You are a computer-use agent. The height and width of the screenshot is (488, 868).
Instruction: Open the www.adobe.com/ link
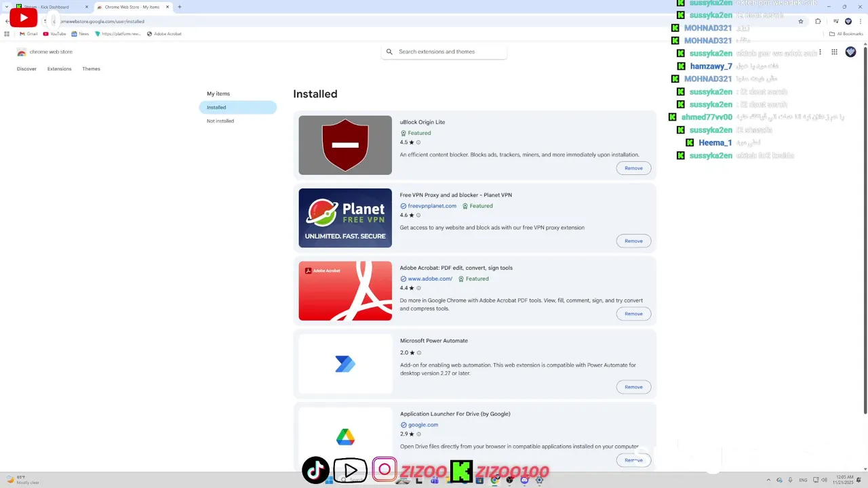(430, 279)
